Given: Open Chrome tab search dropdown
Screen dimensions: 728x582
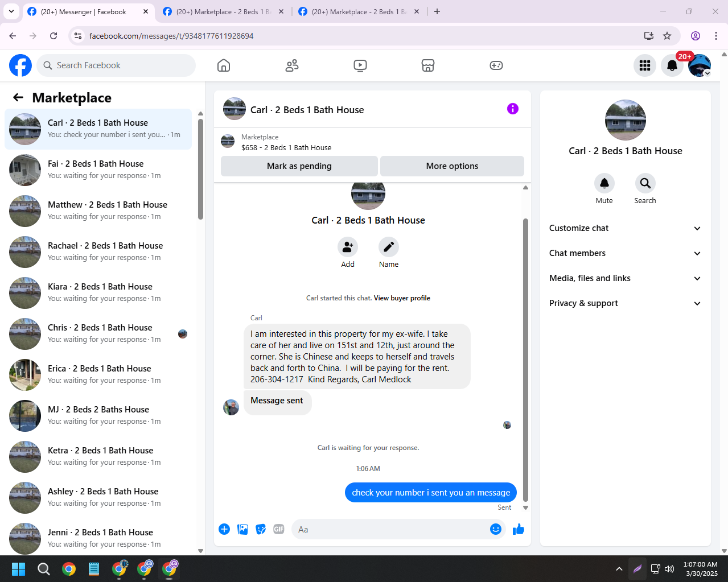Looking at the screenshot, I should (11, 11).
